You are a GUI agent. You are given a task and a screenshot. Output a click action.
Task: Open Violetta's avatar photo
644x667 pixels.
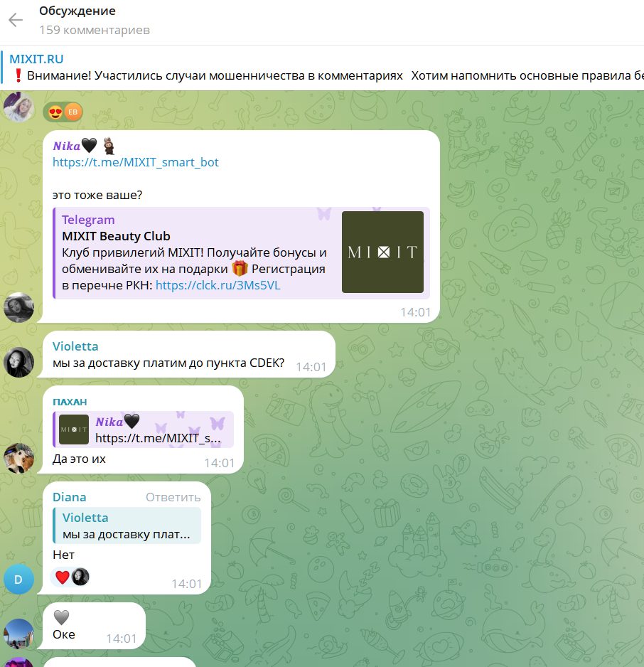click(18, 362)
